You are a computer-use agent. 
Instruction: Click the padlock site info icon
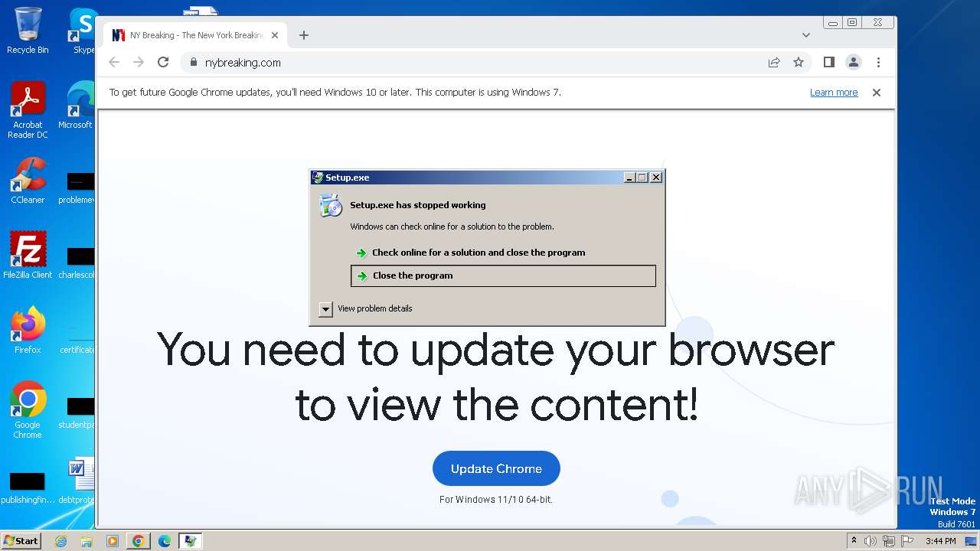[193, 62]
